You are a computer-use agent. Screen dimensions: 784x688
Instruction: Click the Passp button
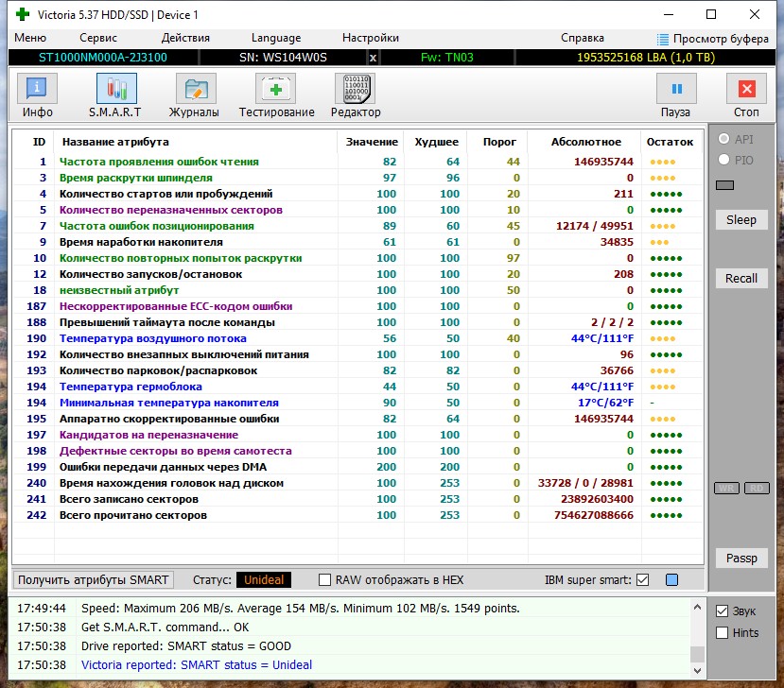click(741, 559)
